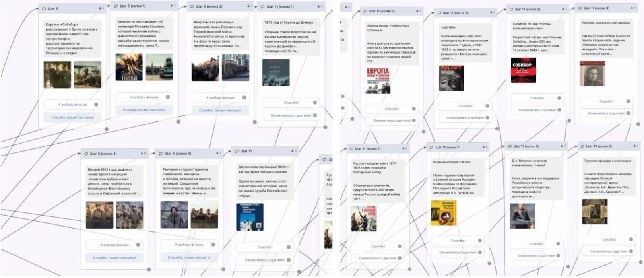Click 'Спасибо!' button in the Шаг 11 card
The width and height of the screenshot is (644, 278).
pyautogui.click(x=265, y=247)
